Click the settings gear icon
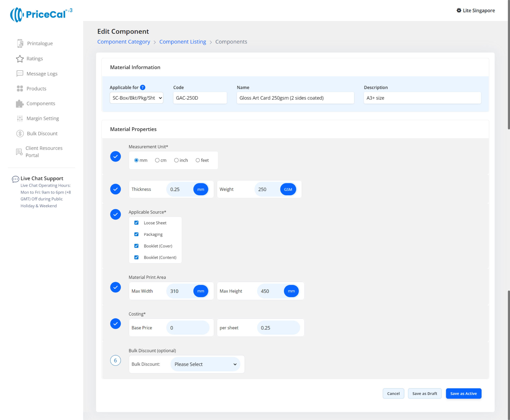The height and width of the screenshot is (420, 510). [459, 10]
